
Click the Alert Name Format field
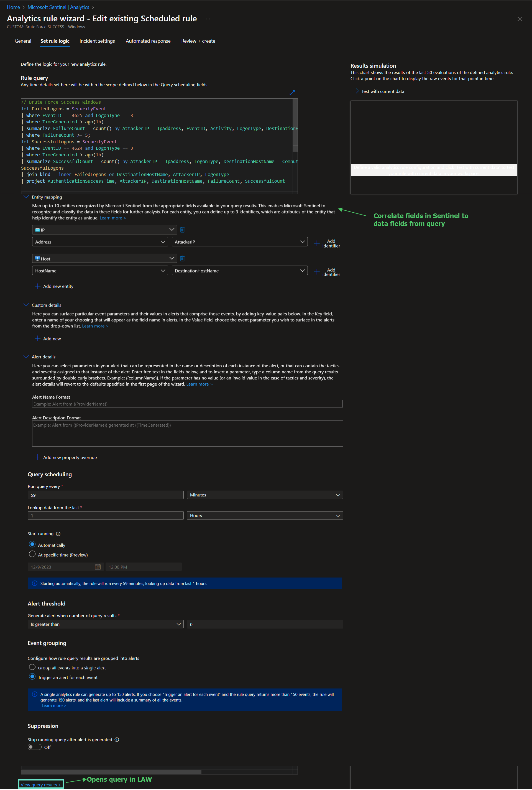click(x=187, y=404)
